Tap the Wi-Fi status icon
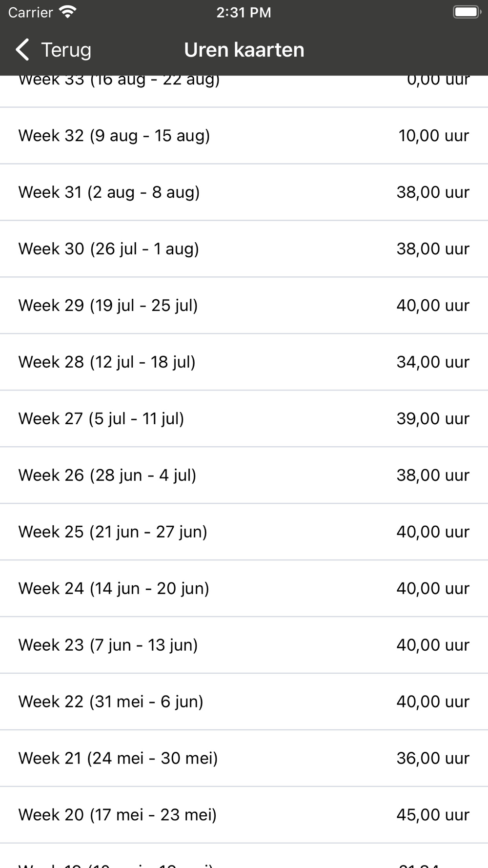The width and height of the screenshot is (488, 868). coord(67,12)
